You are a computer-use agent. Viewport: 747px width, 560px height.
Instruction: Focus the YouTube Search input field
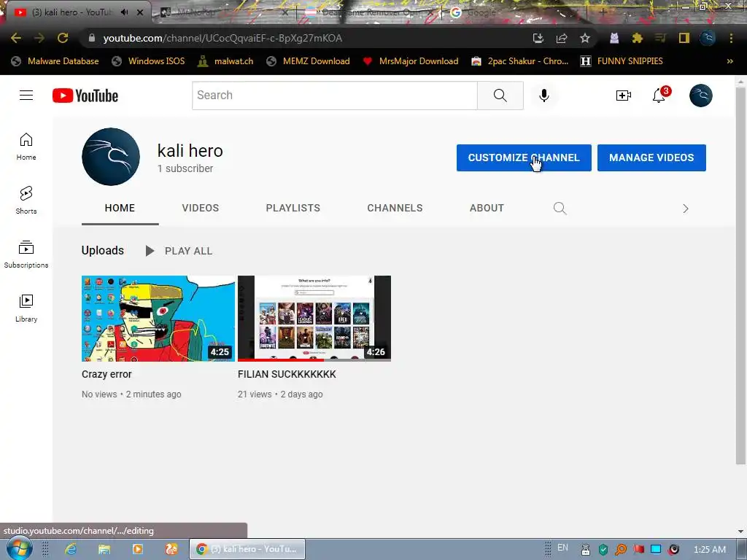click(x=334, y=96)
